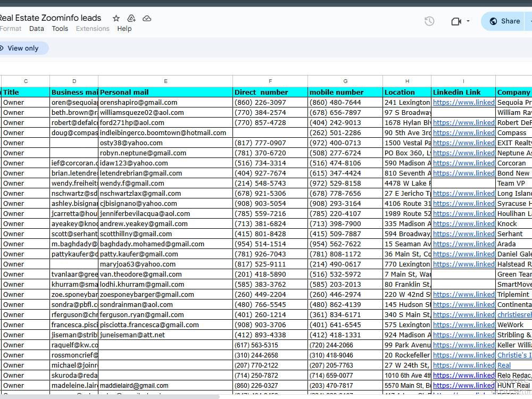The width and height of the screenshot is (532, 399).
Task: Open LinkedIn link in Sequoia row
Action: [464, 103]
